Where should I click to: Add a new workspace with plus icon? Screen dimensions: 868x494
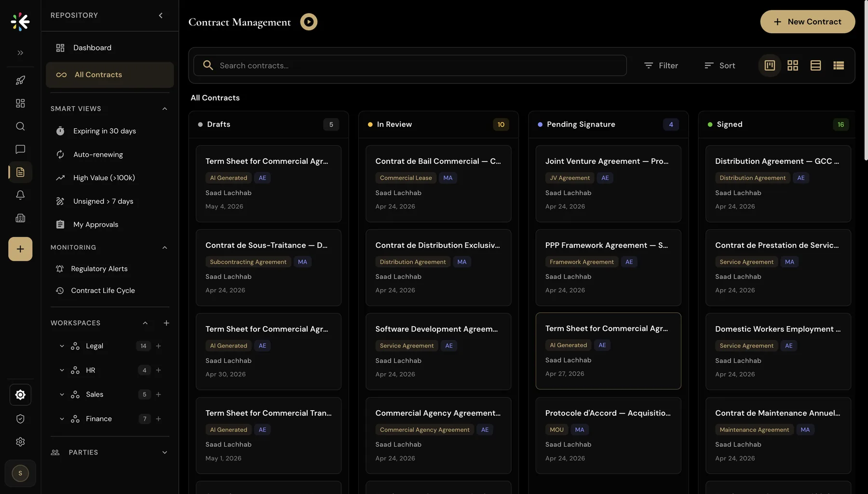(x=166, y=323)
